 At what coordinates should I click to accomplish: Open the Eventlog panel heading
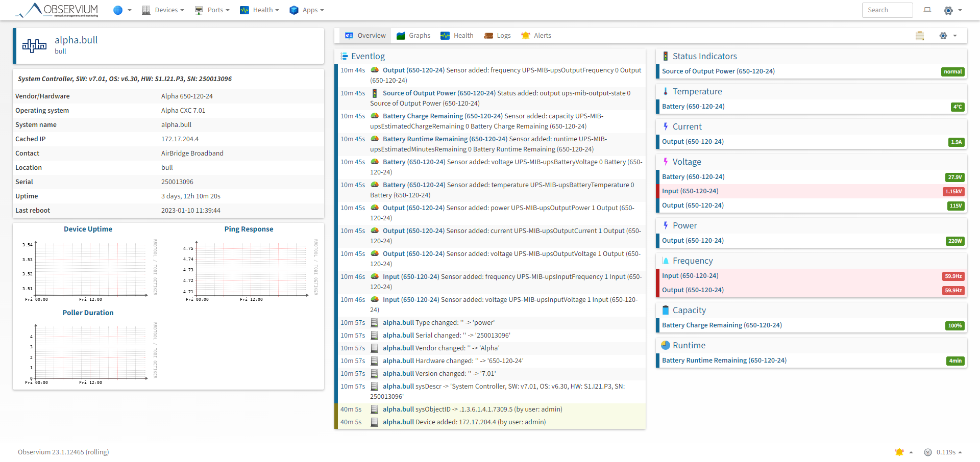[x=368, y=56]
